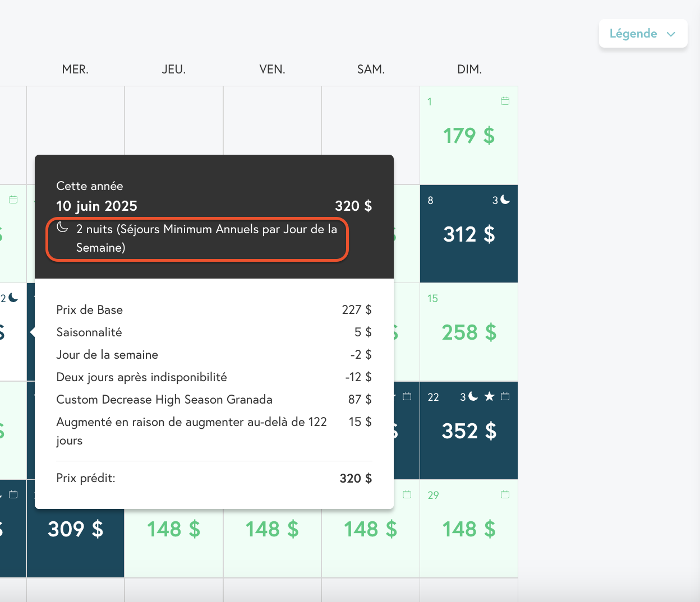This screenshot has height=602, width=700.
Task: Click the moon icon on day 8
Action: click(x=505, y=200)
